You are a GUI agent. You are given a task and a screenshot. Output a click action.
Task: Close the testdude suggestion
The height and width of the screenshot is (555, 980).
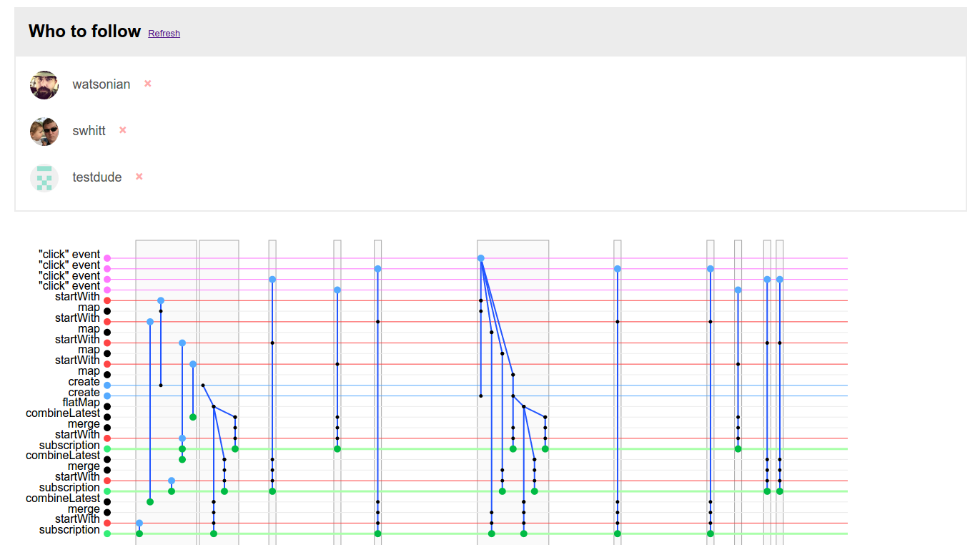(x=139, y=177)
